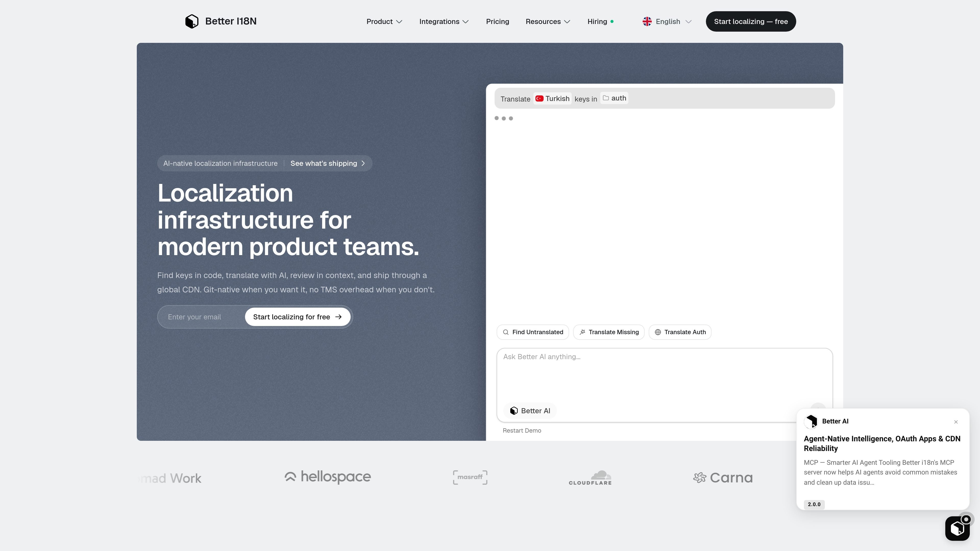This screenshot has height=551, width=980.
Task: Click the "Find keys in code" paragraph
Action: [296, 283]
